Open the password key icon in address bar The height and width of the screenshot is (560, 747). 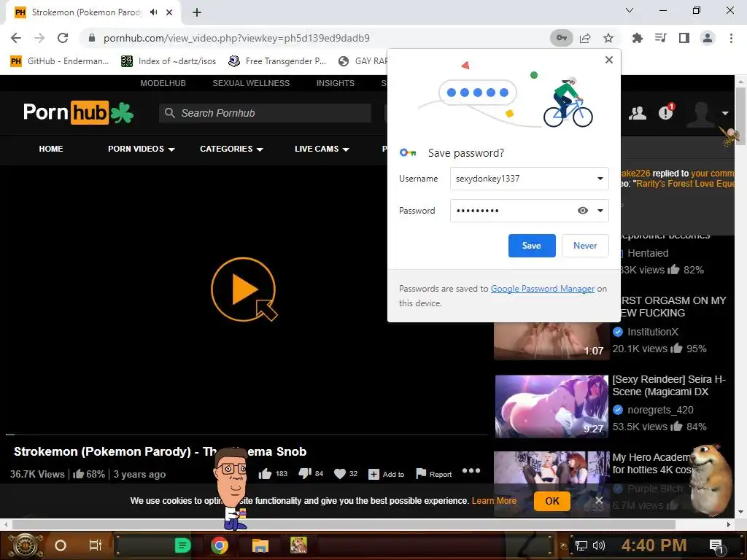(562, 38)
